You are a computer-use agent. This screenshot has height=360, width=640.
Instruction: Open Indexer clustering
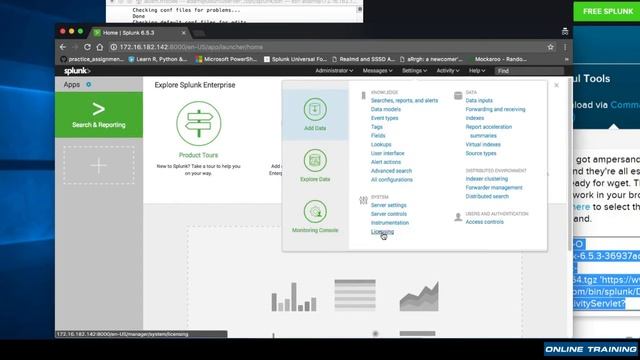(487, 179)
